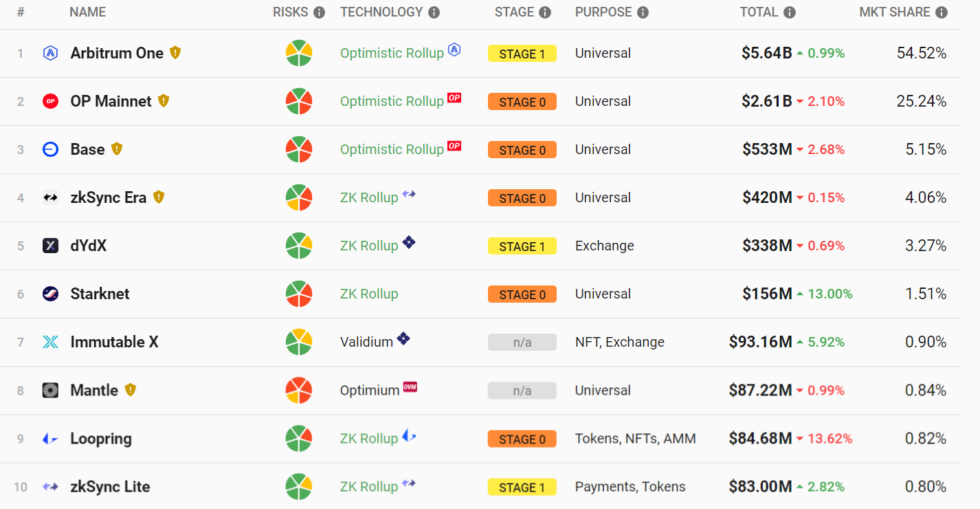Click the info icon beside MKT SHARE header
Screen dimensions: 980x509
coord(941,12)
